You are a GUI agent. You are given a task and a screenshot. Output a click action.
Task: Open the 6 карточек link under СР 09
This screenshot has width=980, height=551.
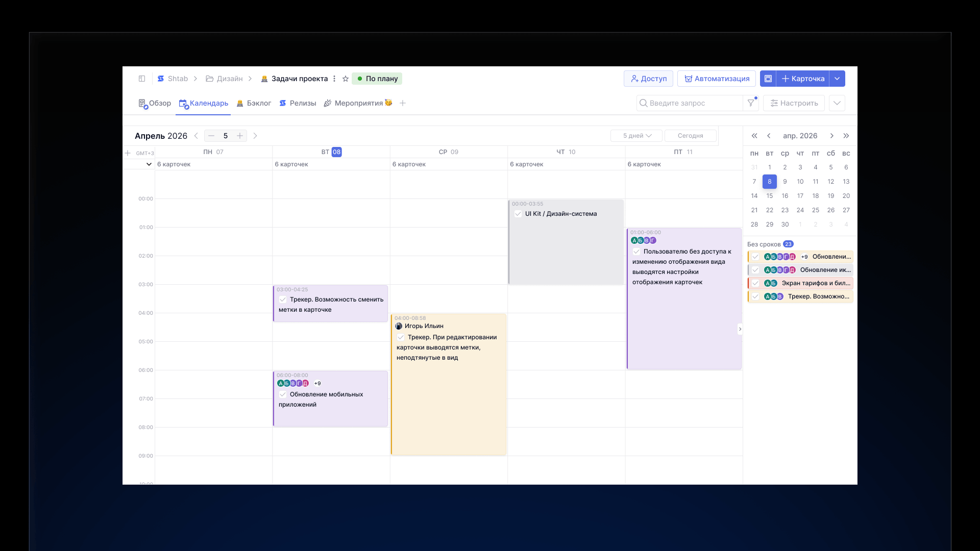409,164
